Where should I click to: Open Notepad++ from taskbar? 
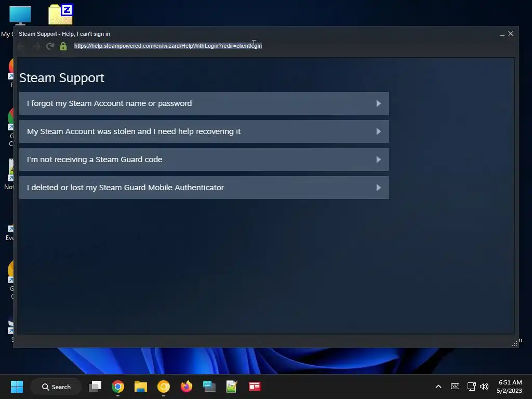click(x=232, y=387)
